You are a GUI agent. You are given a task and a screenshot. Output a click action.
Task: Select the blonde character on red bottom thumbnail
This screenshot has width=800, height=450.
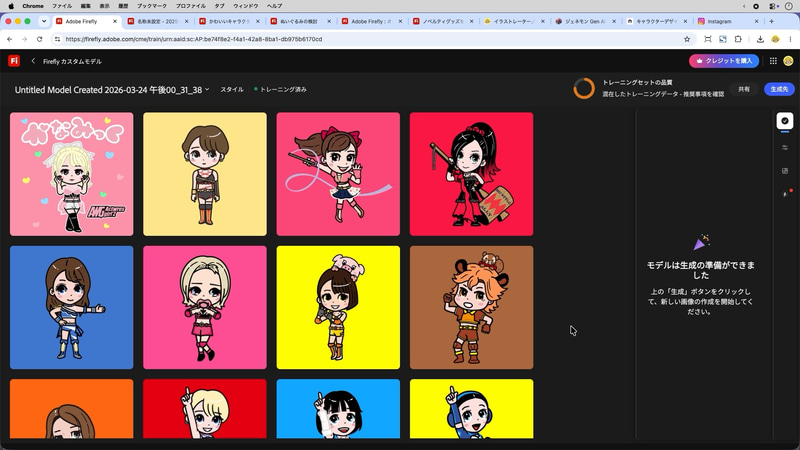(x=205, y=408)
